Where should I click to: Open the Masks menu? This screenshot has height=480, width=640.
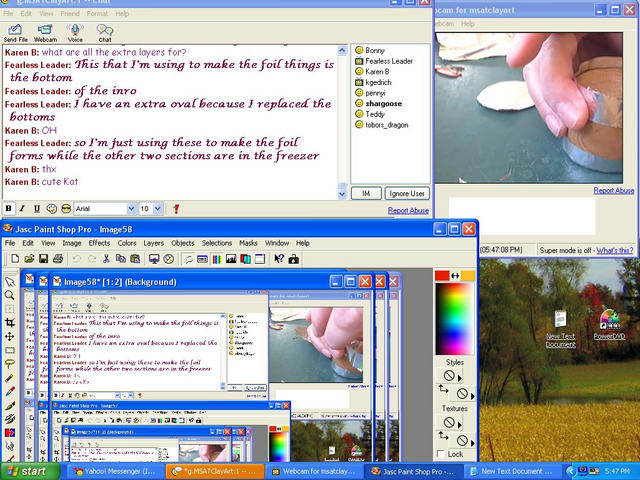[248, 243]
